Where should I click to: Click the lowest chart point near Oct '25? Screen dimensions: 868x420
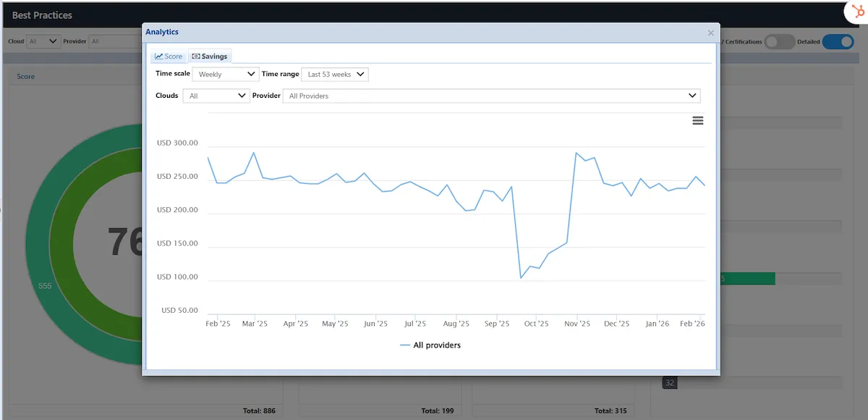[x=521, y=277]
